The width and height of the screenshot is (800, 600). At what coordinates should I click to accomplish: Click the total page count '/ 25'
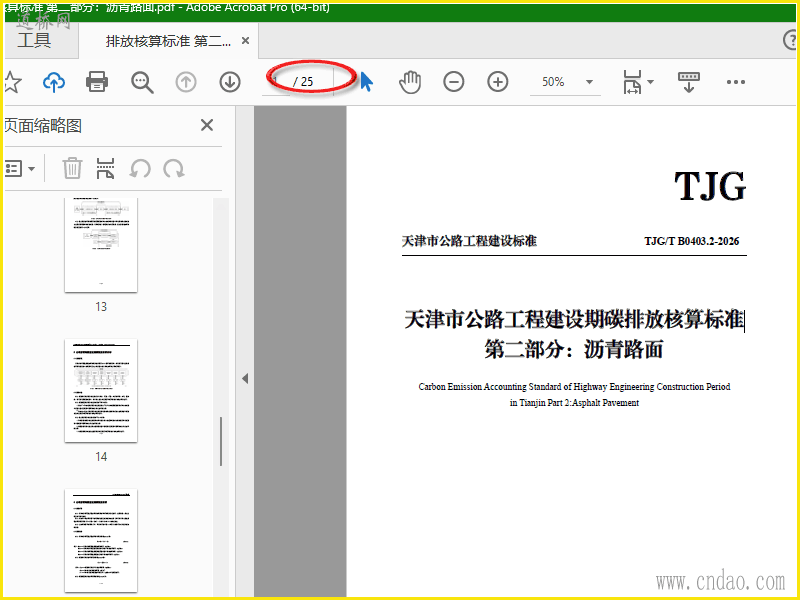pyautogui.click(x=304, y=82)
